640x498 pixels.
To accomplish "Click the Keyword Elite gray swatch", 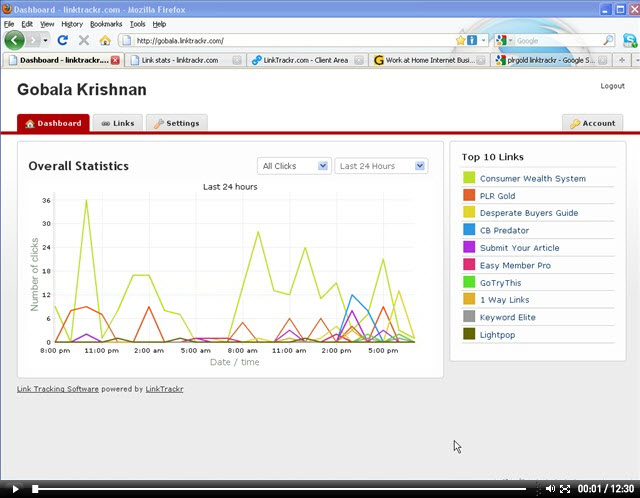I will 469,316.
